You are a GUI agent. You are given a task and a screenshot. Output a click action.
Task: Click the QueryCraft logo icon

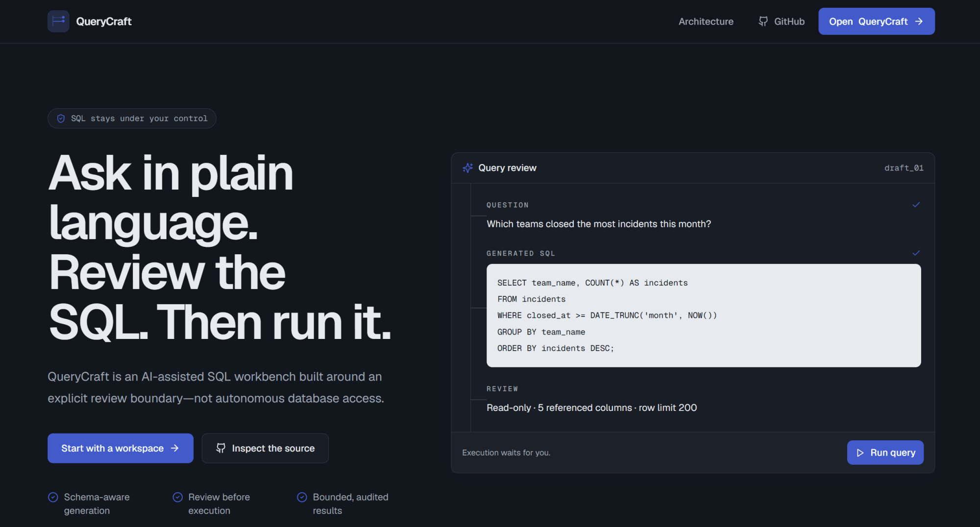(x=58, y=21)
